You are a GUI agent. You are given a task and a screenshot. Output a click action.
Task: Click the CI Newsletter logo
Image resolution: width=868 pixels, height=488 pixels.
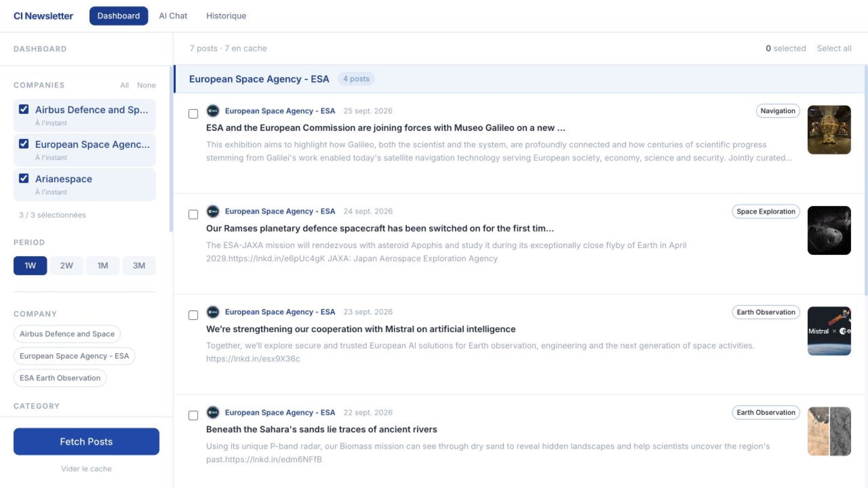pyautogui.click(x=43, y=16)
